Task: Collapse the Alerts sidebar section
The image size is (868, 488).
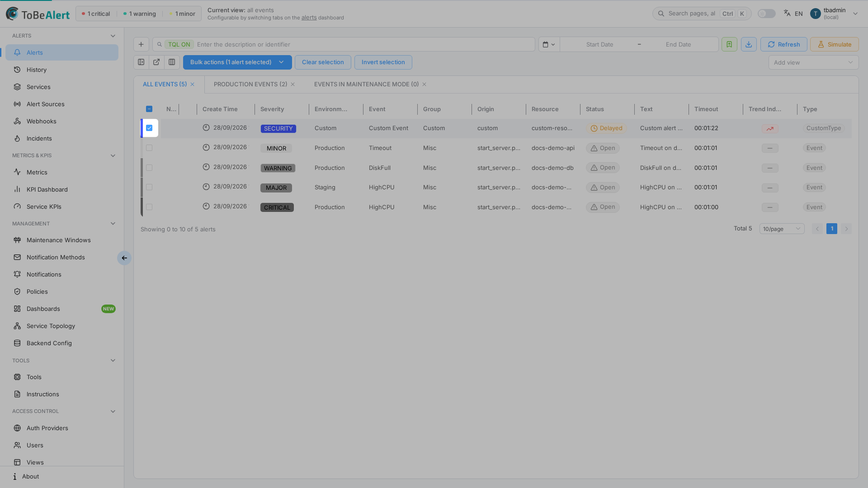Action: (113, 36)
